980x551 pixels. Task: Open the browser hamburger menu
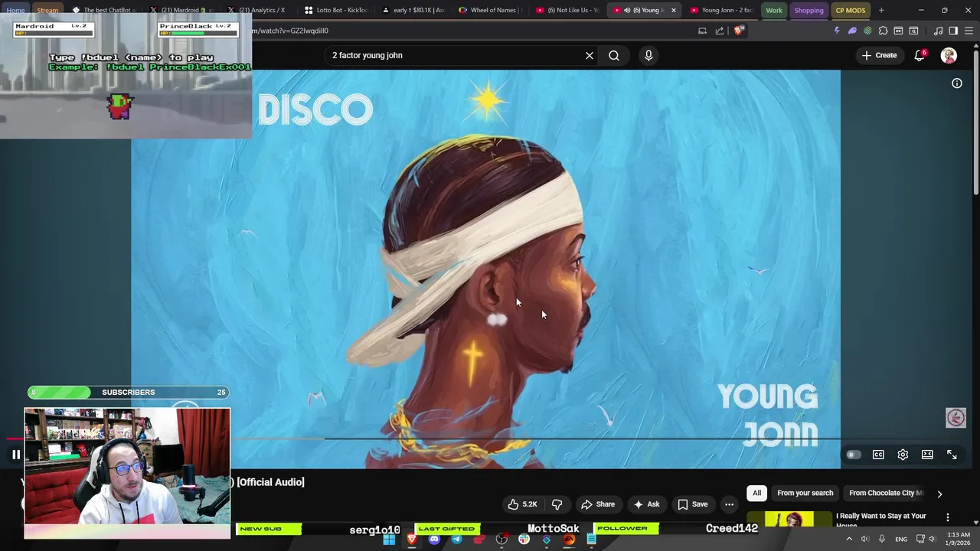pyautogui.click(x=969, y=31)
